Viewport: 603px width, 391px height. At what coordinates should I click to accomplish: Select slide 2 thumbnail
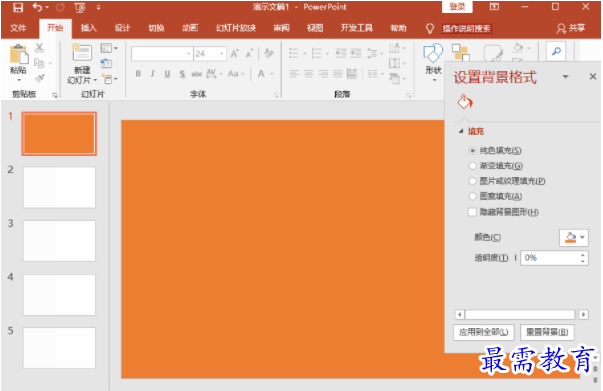click(59, 187)
